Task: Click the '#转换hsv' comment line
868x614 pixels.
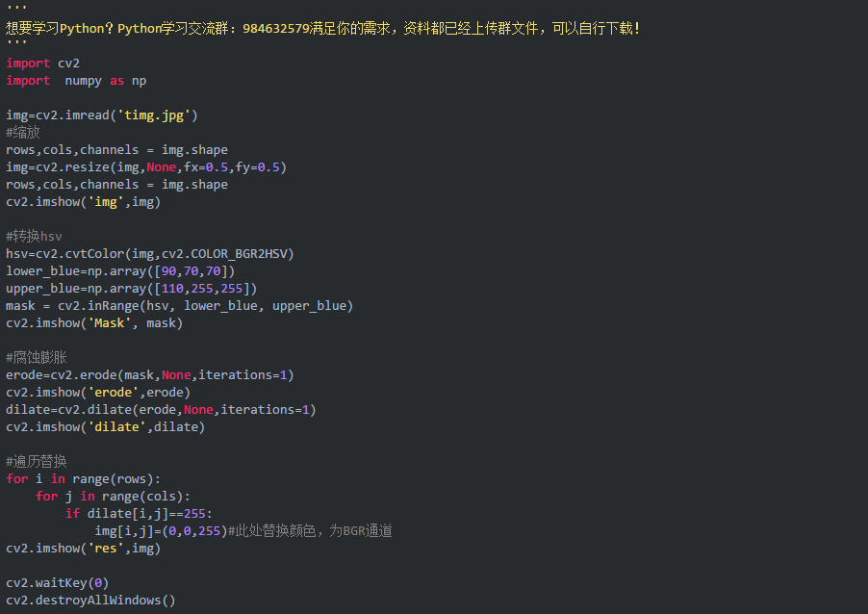Action: 34,237
